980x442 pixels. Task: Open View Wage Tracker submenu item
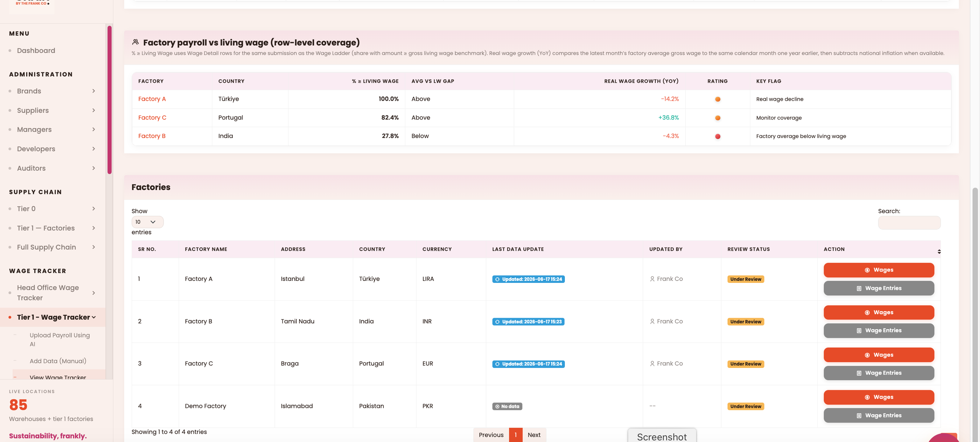click(x=58, y=377)
